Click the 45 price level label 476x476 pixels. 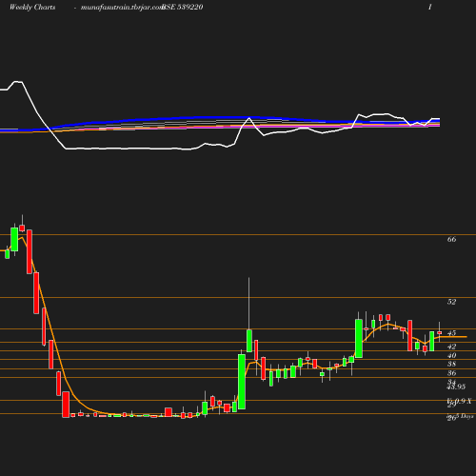(x=451, y=333)
